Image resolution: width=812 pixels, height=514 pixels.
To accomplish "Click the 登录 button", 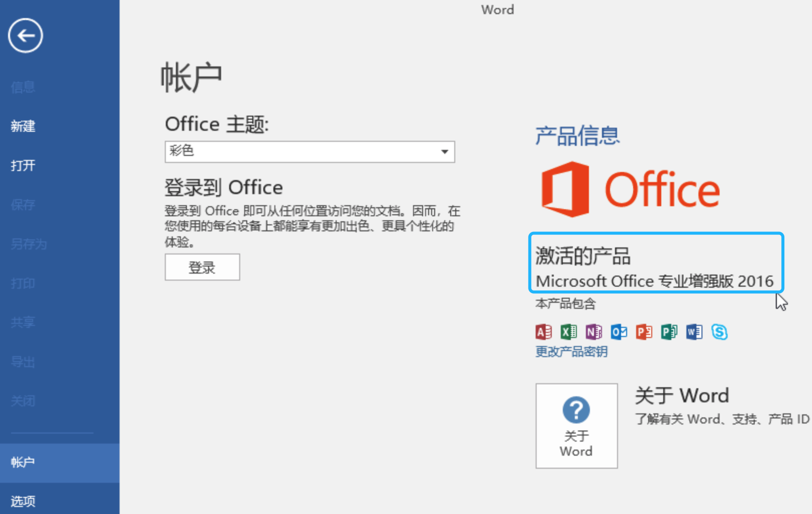I will 202,267.
